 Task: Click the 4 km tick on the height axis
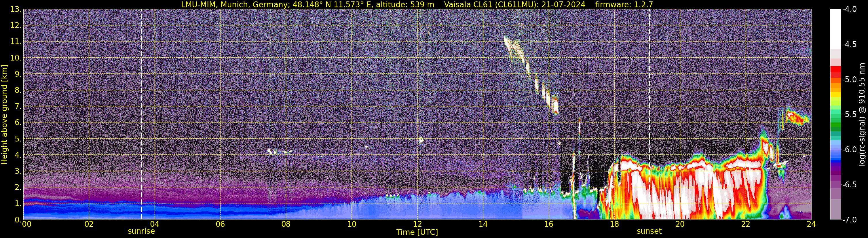(18, 155)
